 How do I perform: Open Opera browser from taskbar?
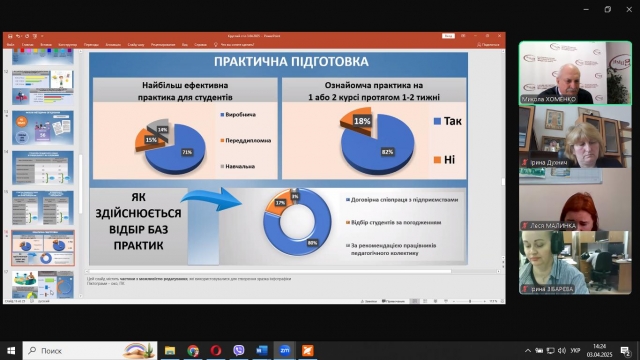pos(216,351)
